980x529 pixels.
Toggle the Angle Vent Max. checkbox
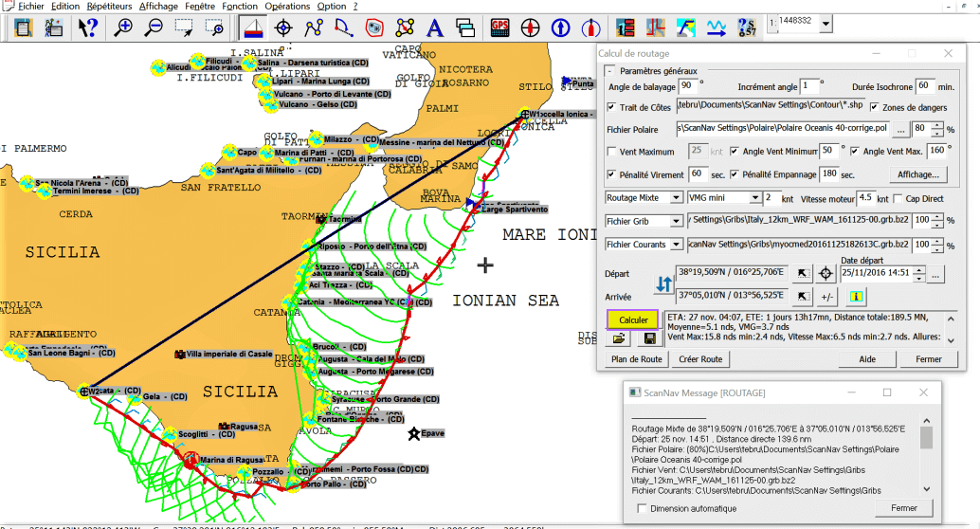854,152
